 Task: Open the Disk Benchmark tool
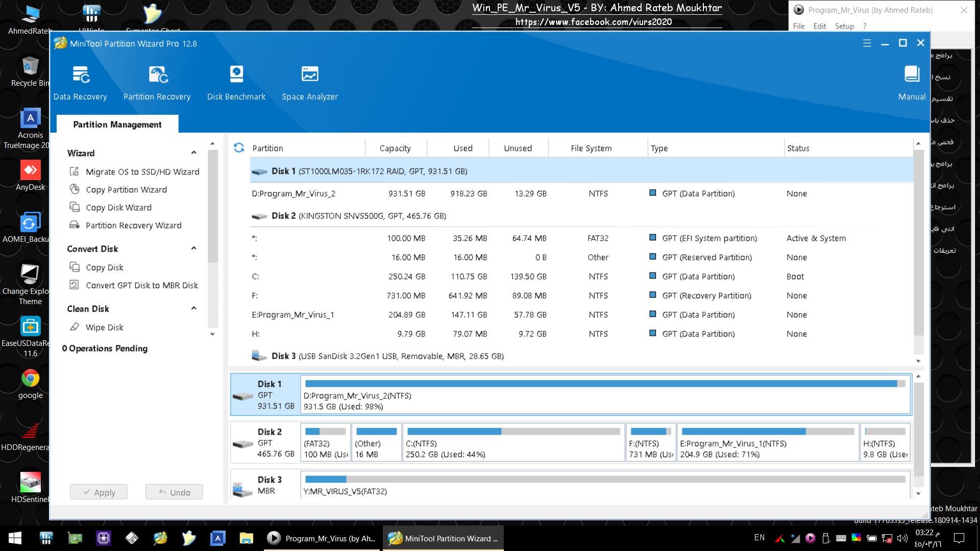pyautogui.click(x=236, y=83)
